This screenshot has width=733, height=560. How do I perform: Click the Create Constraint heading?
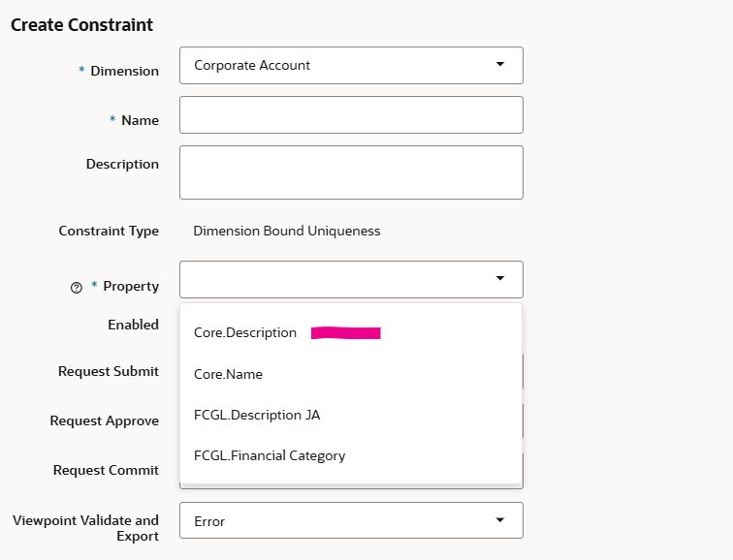point(81,25)
